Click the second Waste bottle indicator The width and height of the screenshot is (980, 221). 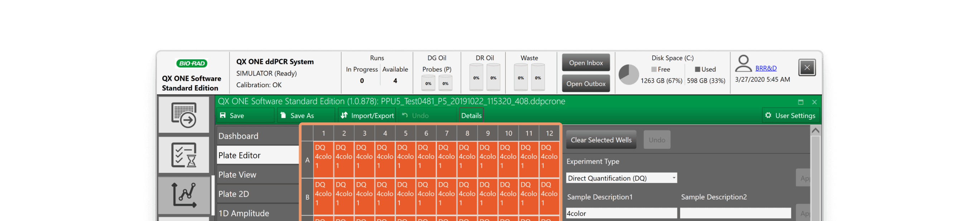point(538,77)
